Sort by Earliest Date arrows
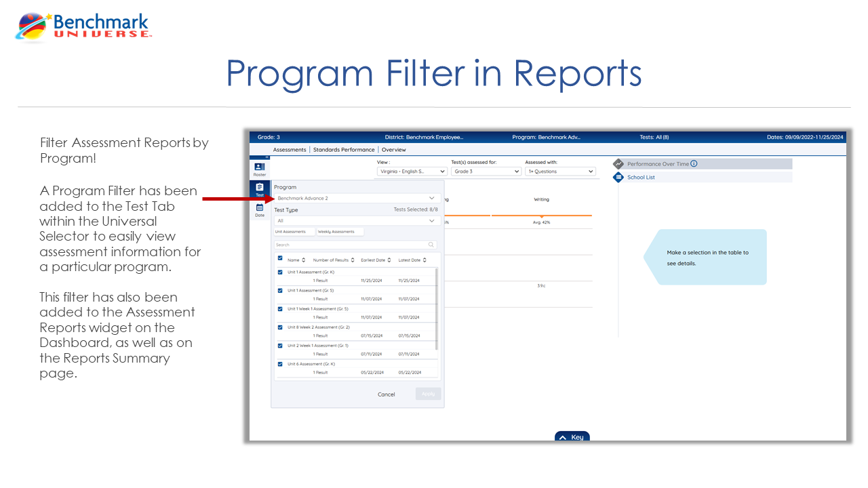The width and height of the screenshot is (868, 488). pos(390,260)
